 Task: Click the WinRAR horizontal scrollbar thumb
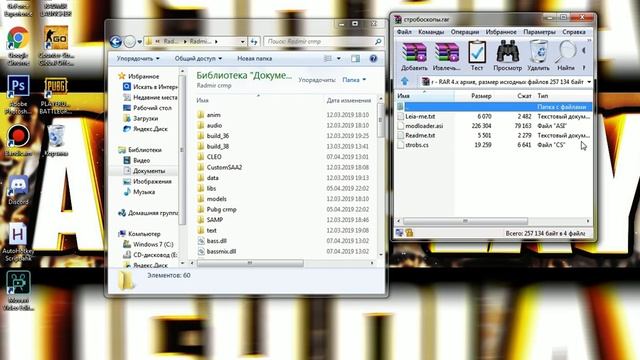[x=465, y=221]
